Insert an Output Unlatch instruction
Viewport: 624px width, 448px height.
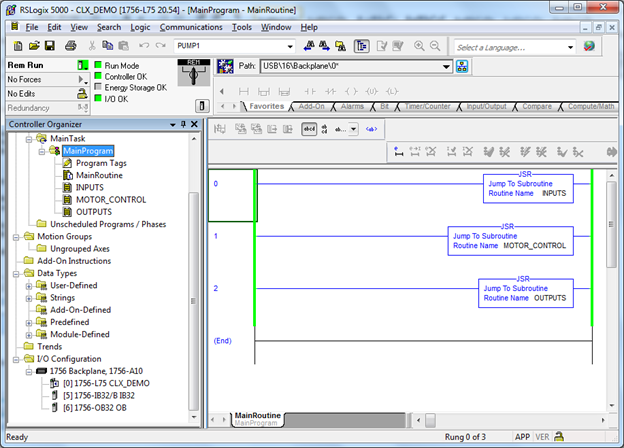[x=372, y=92]
